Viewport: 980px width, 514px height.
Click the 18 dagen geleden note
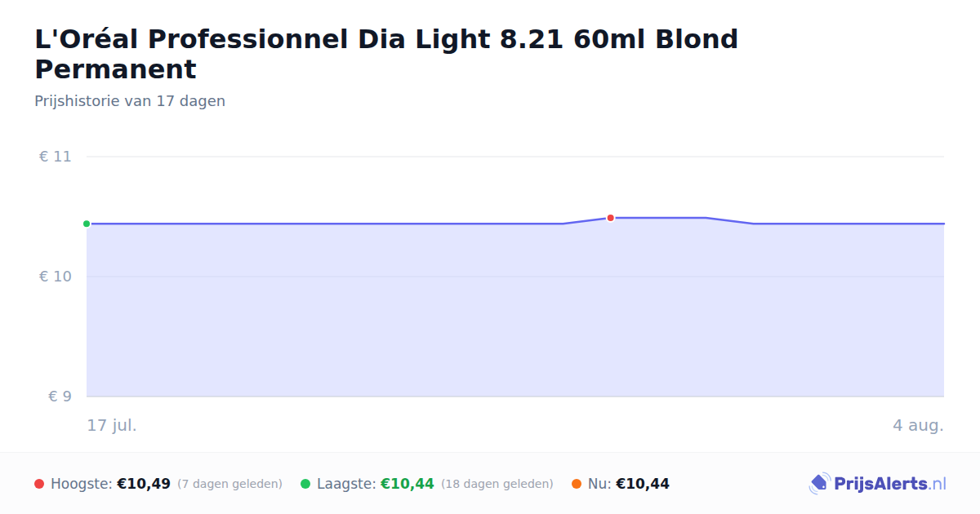point(497,485)
